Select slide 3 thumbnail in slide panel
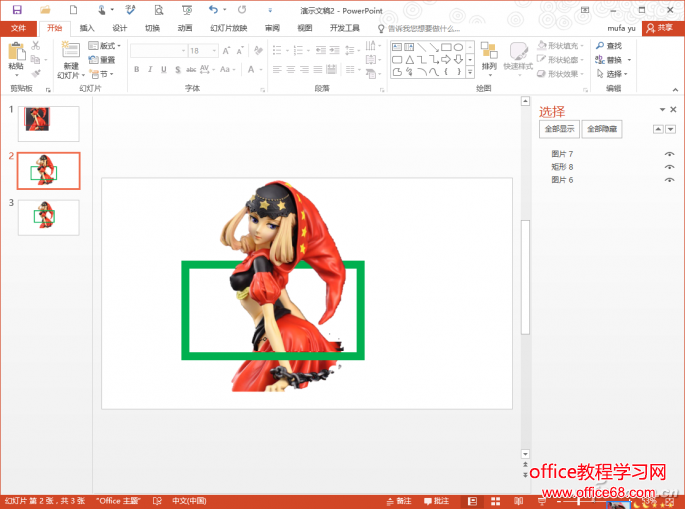Image resolution: width=685 pixels, height=509 pixels. (48, 216)
